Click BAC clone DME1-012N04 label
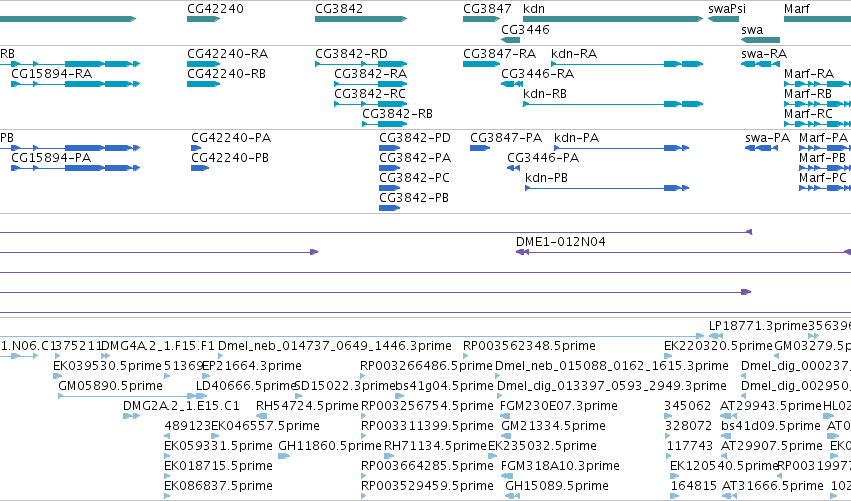This screenshot has height=501, width=851. click(x=561, y=242)
